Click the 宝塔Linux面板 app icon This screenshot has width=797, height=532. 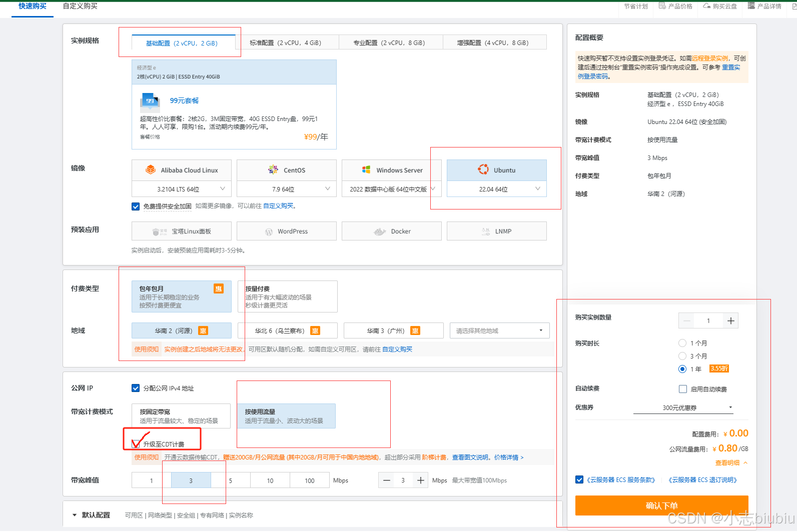pyautogui.click(x=160, y=231)
